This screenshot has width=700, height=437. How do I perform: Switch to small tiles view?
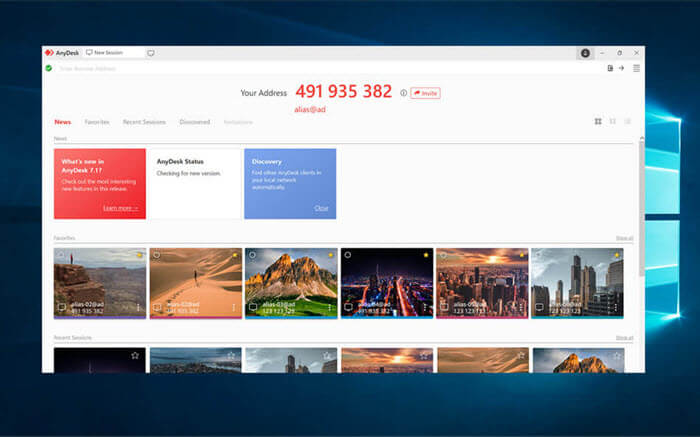pyautogui.click(x=612, y=121)
